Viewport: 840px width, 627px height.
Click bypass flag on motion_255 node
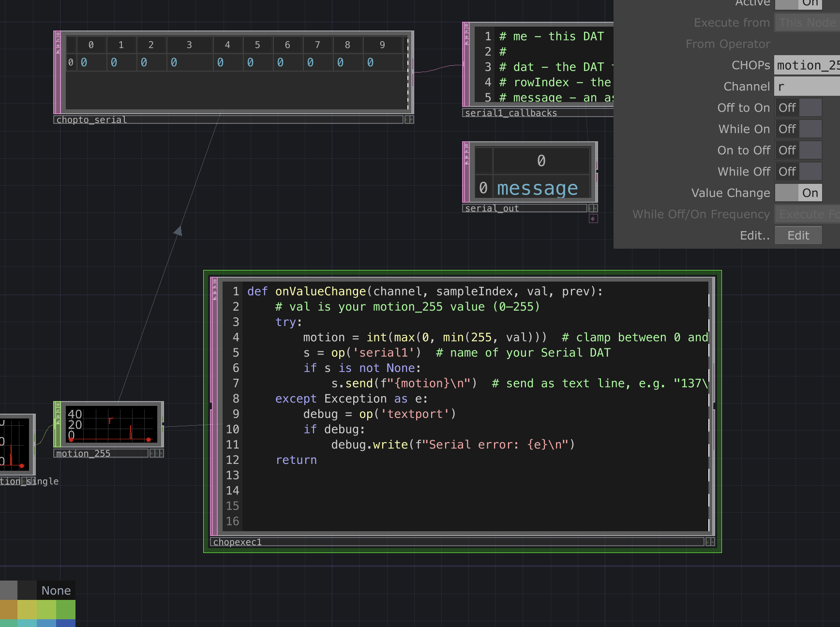click(57, 410)
